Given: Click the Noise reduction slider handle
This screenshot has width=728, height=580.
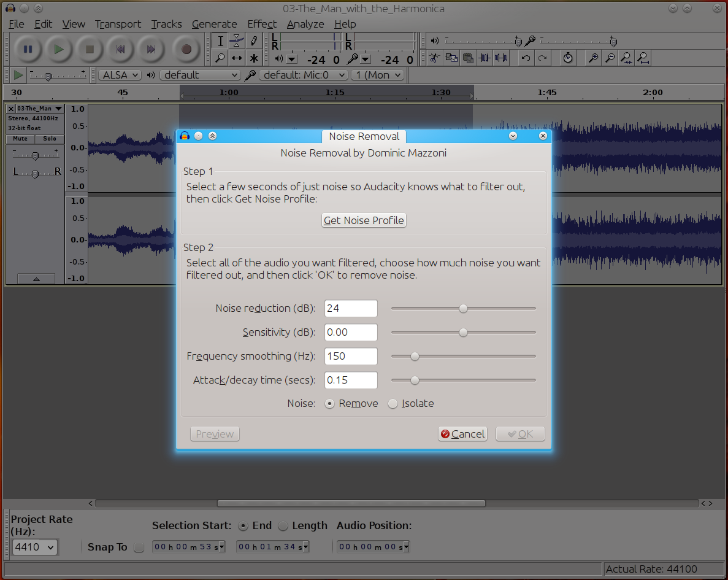Looking at the screenshot, I should point(463,309).
